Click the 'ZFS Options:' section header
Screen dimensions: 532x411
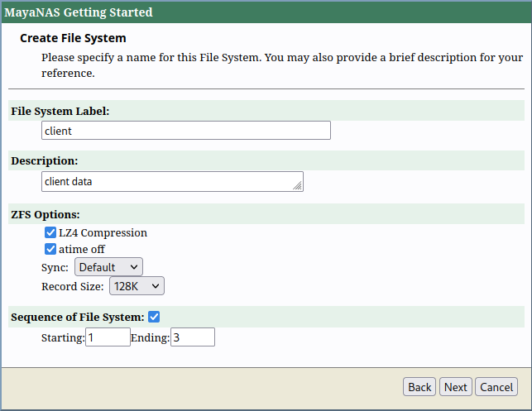coord(46,214)
